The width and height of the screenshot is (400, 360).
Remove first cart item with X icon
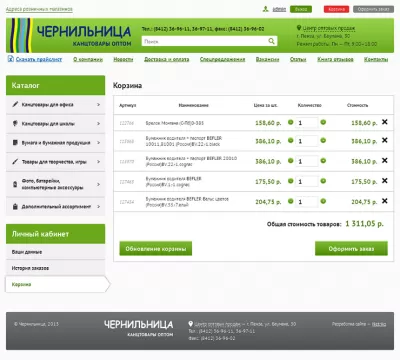[384, 122]
